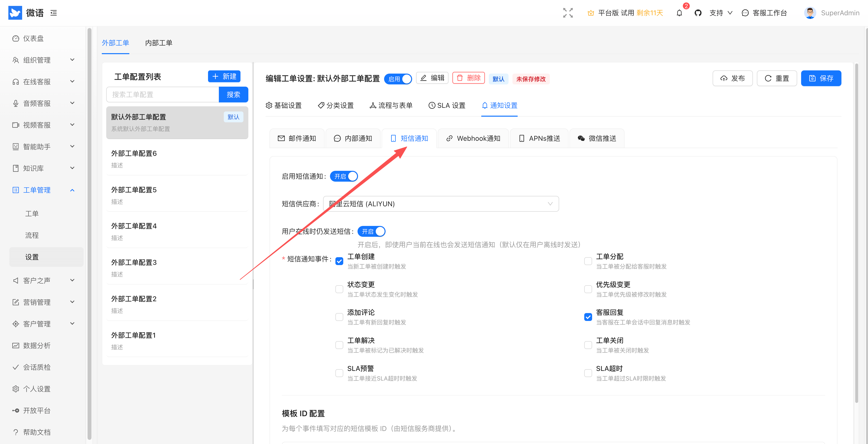
Task: Uncheck 工单创建 event checkbox
Action: [339, 261]
